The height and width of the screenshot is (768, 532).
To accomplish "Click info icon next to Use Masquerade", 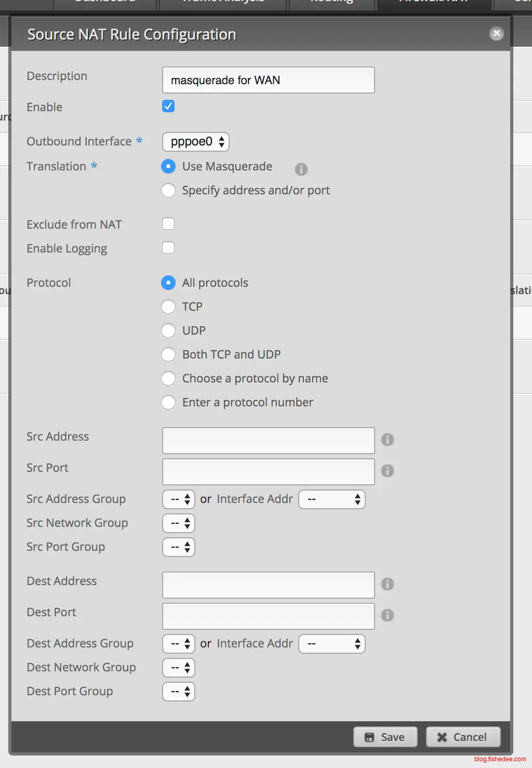I will coord(301,169).
